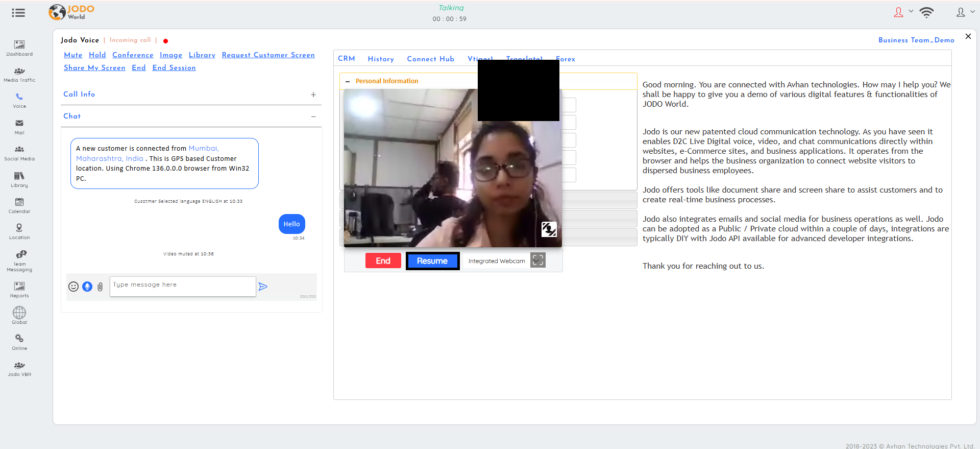
Task: Open Dashboard from sidebar
Action: click(19, 48)
